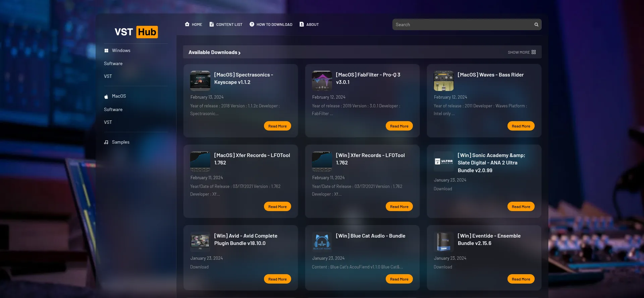Open the MacOS Xfer LFOTool thumbnail

(x=200, y=161)
